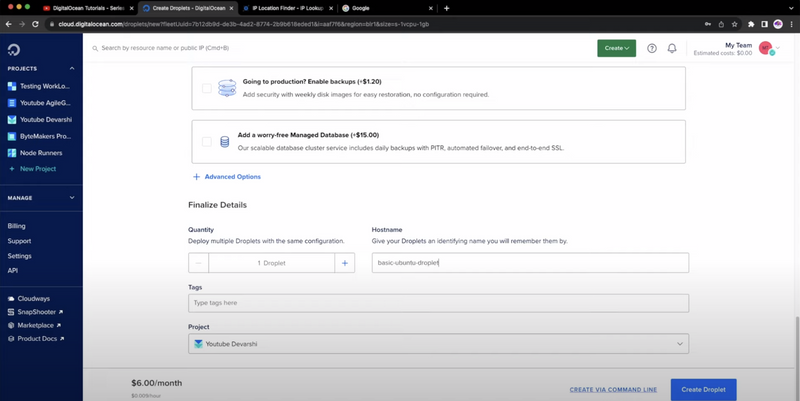Open the Youtube AgileG... project
Image resolution: width=800 pixels, height=401 pixels.
click(x=40, y=103)
